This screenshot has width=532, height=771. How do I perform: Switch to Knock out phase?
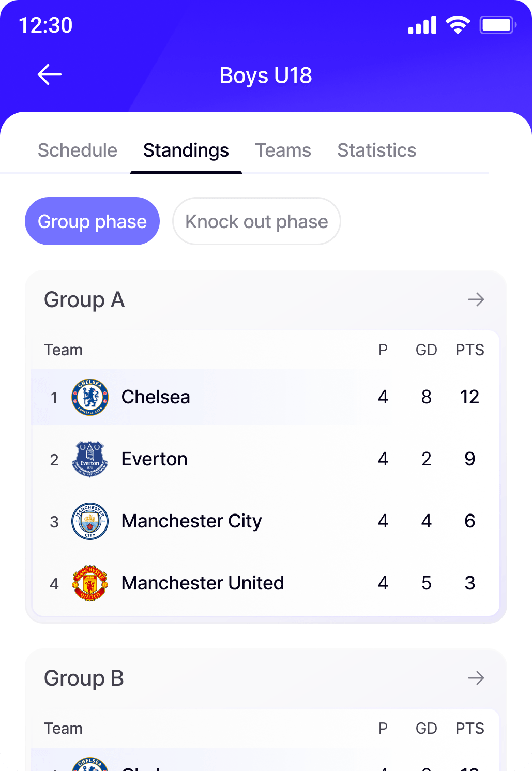click(256, 221)
